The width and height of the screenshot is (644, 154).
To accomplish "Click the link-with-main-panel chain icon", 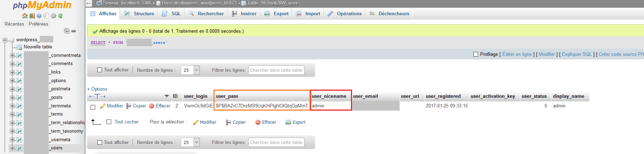I will [x=74, y=31].
